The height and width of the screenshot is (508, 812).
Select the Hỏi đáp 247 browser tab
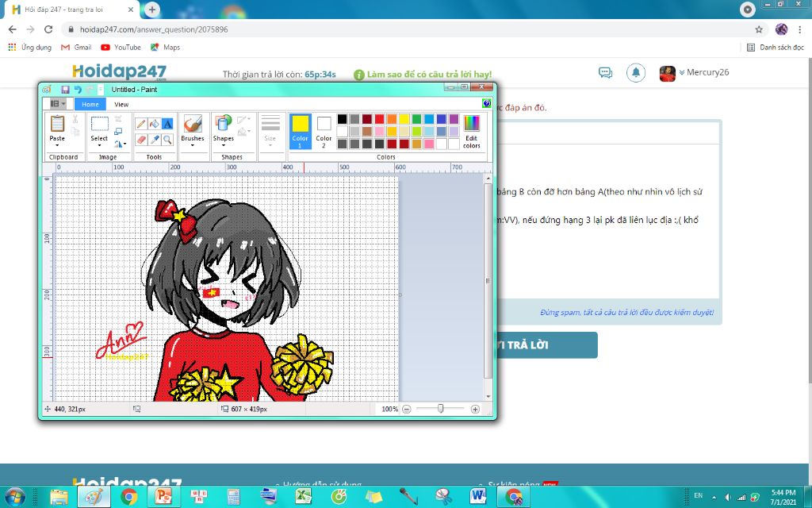[x=71, y=10]
